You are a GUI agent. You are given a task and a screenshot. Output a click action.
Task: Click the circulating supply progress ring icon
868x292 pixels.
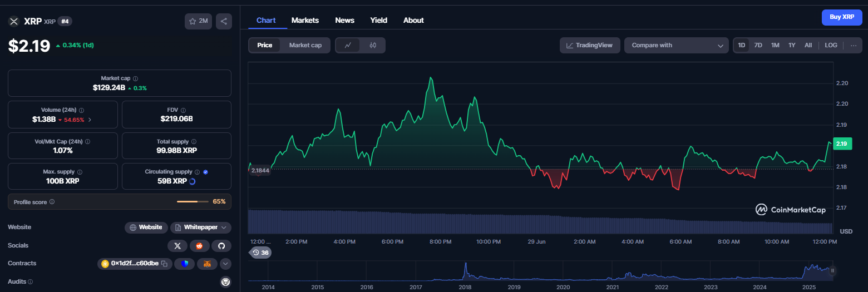point(193,181)
